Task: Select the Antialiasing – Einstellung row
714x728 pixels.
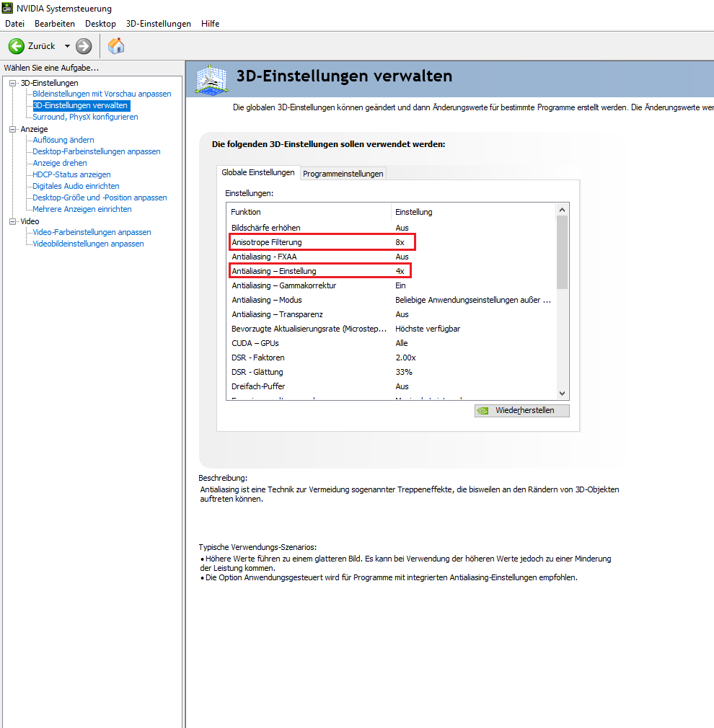Action: pos(391,271)
